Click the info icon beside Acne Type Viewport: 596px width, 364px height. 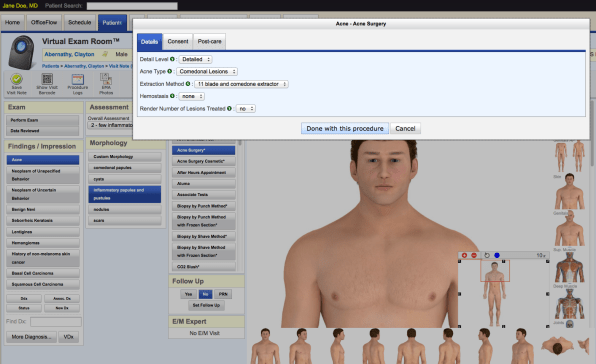pos(170,71)
